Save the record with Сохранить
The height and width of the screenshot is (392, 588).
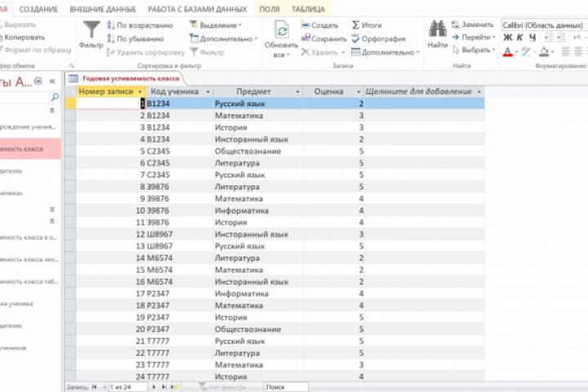point(323,38)
